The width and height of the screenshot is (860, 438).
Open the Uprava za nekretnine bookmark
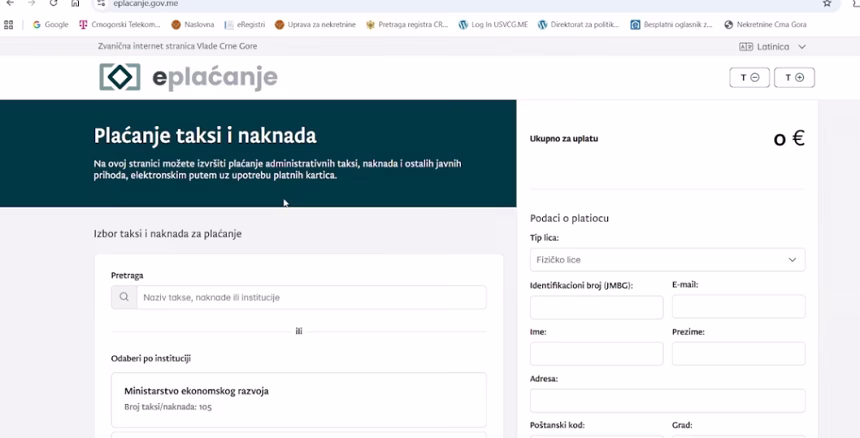point(315,24)
